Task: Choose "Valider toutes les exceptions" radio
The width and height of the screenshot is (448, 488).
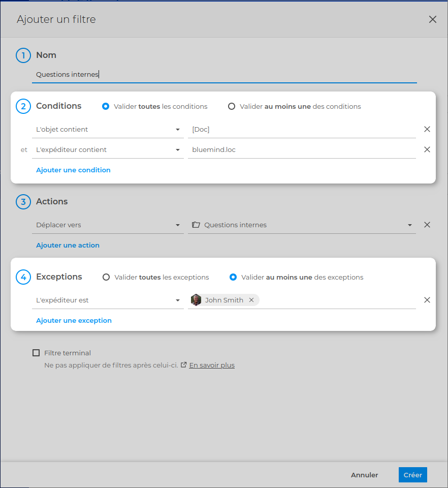Action: tap(106, 277)
